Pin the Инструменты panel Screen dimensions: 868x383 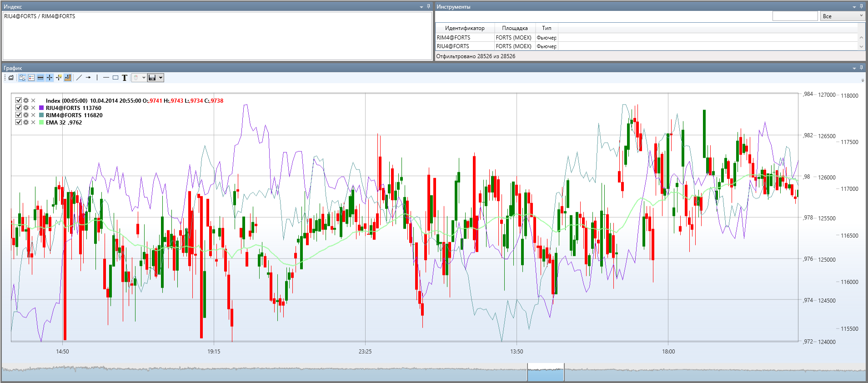click(861, 6)
